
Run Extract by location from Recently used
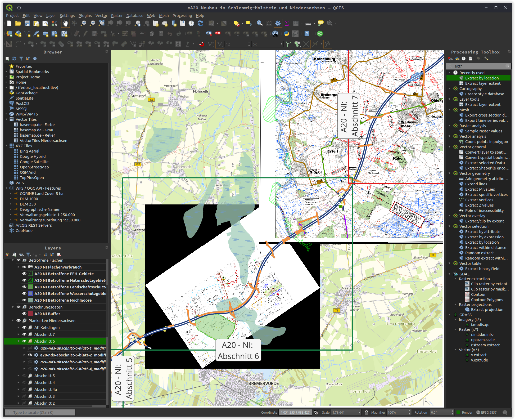point(482,78)
